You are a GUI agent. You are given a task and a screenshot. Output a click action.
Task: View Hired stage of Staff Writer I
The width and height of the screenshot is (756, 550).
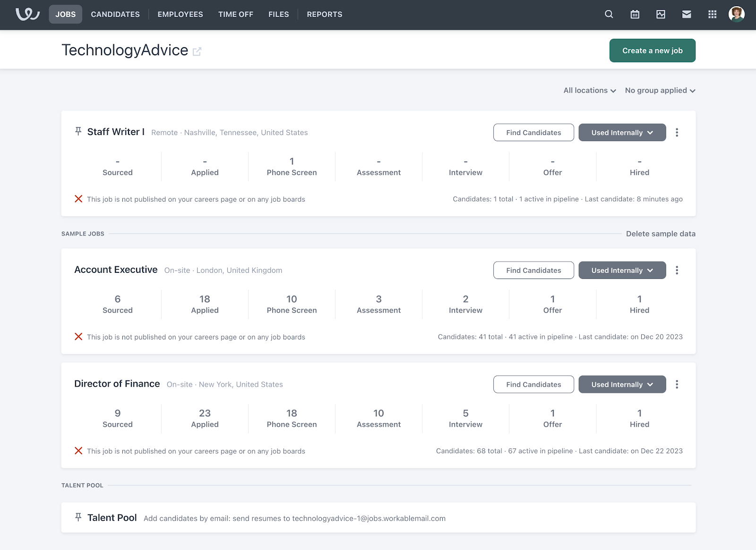tap(640, 167)
